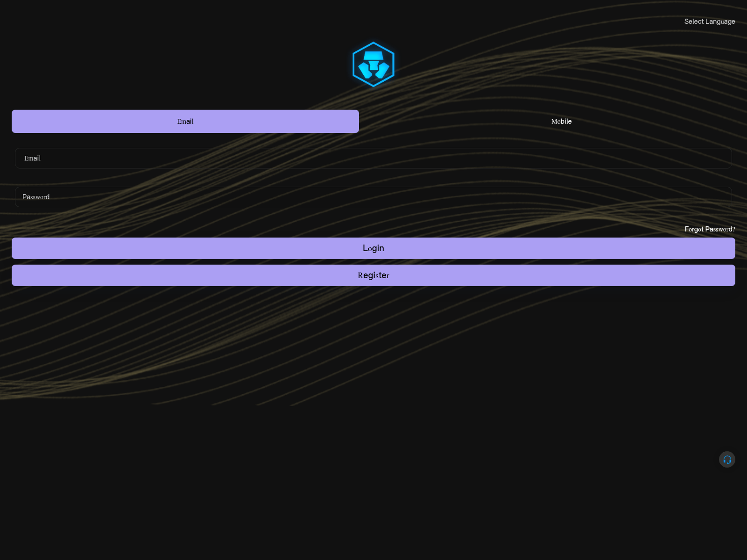Click the Login button
Screen dimensions: 747x560
click(373, 248)
